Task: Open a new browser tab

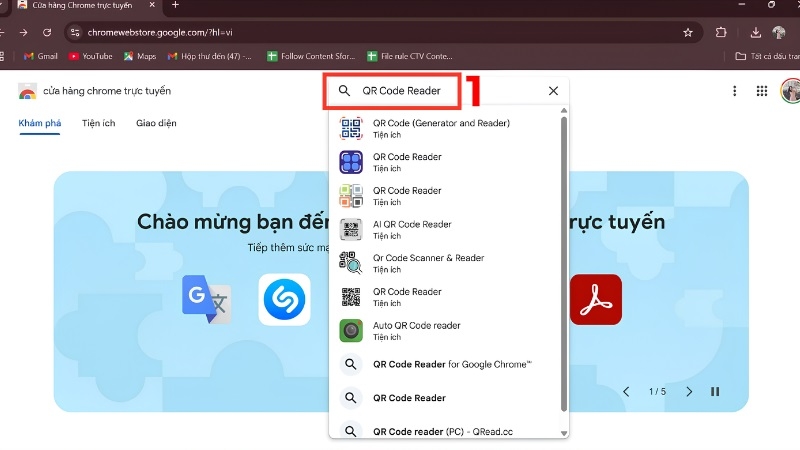Action: 176,5
